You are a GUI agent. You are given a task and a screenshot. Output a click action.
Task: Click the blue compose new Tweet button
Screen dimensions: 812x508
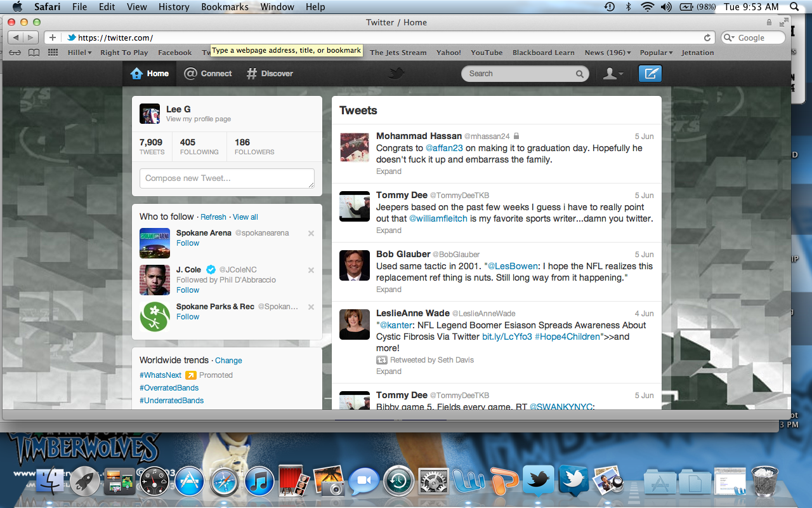[650, 74]
